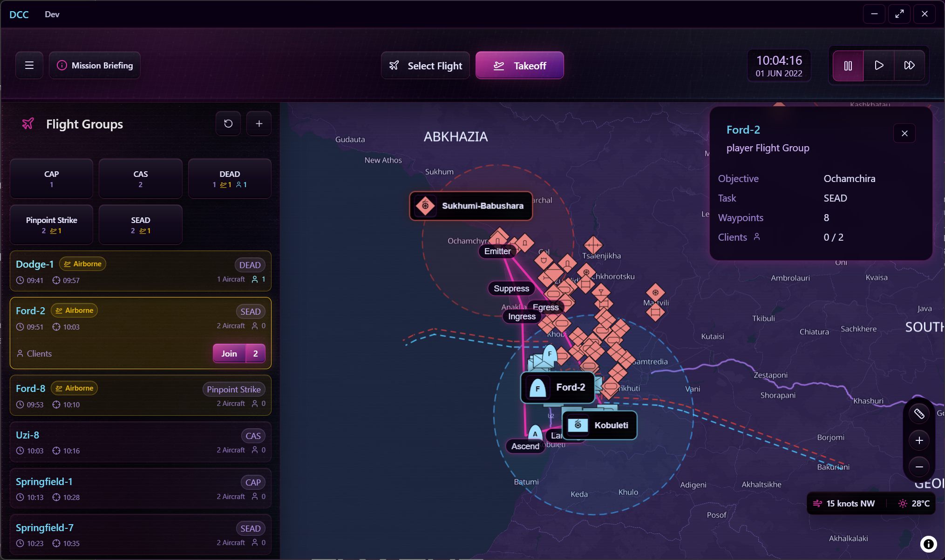Click the Clients 0 / 2 value
The width and height of the screenshot is (945, 560).
click(833, 237)
